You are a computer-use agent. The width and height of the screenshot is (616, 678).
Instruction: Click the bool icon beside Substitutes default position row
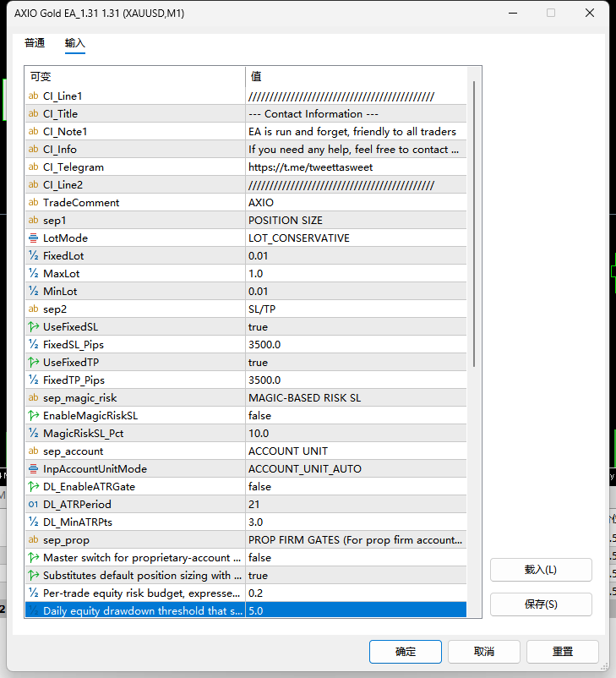[x=33, y=575]
